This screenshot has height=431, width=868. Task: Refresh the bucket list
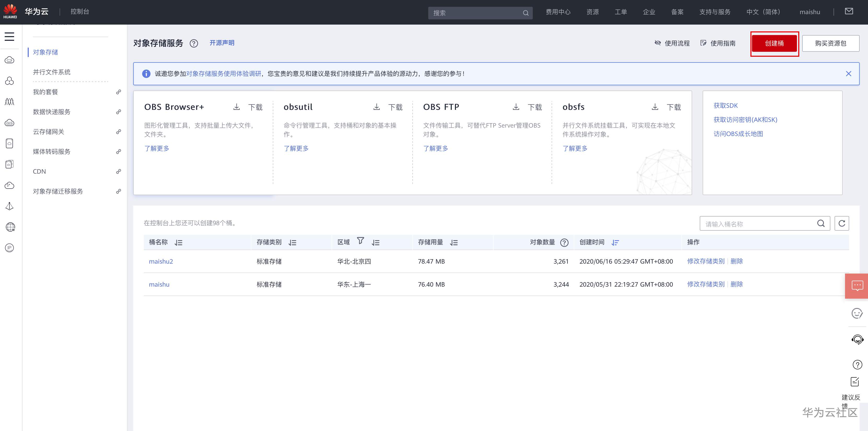tap(842, 223)
